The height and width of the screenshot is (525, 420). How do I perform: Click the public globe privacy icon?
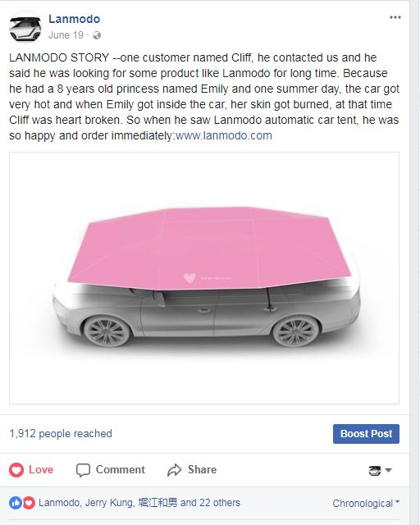97,35
